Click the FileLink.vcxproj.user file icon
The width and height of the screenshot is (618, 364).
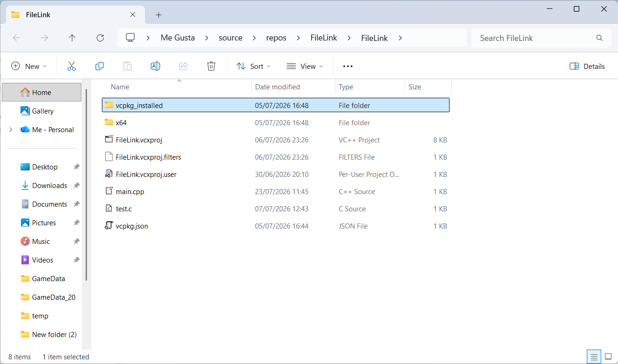[x=109, y=174]
